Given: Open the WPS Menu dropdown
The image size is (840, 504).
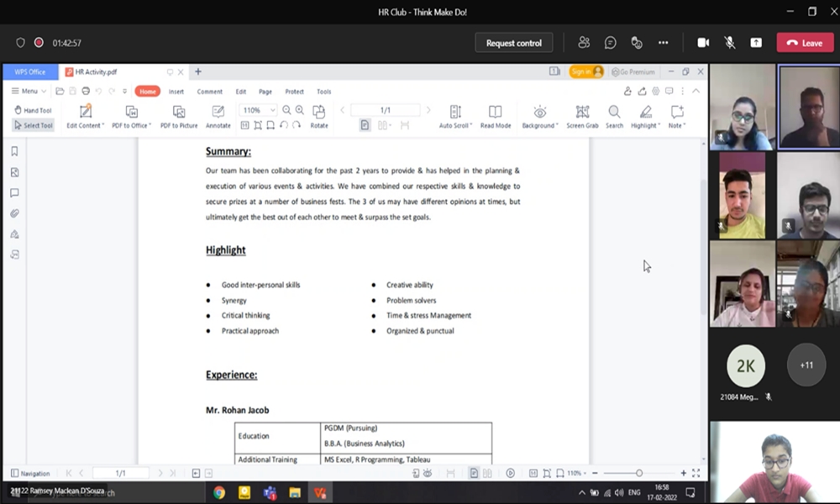Looking at the screenshot, I should coord(29,91).
